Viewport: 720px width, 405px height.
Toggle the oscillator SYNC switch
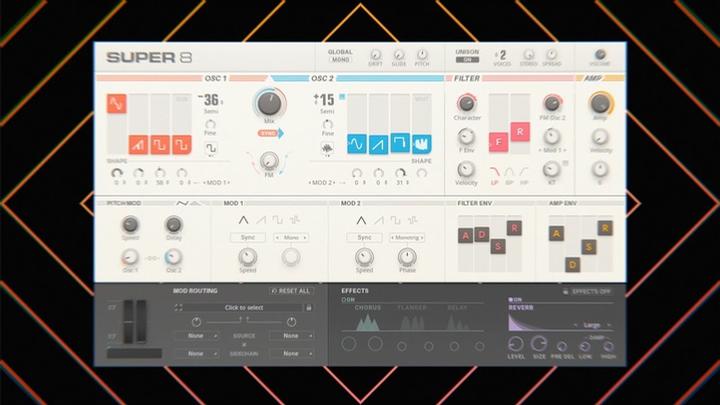tap(270, 133)
